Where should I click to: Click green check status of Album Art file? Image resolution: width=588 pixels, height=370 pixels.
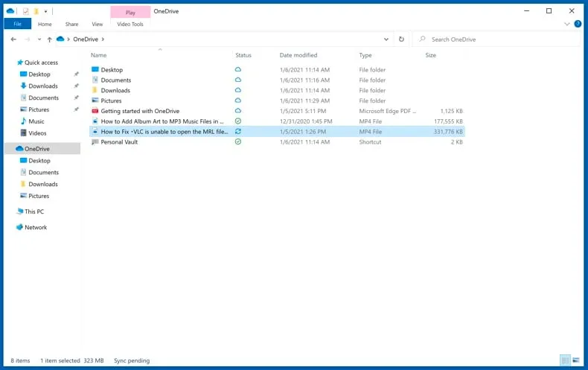tap(237, 121)
